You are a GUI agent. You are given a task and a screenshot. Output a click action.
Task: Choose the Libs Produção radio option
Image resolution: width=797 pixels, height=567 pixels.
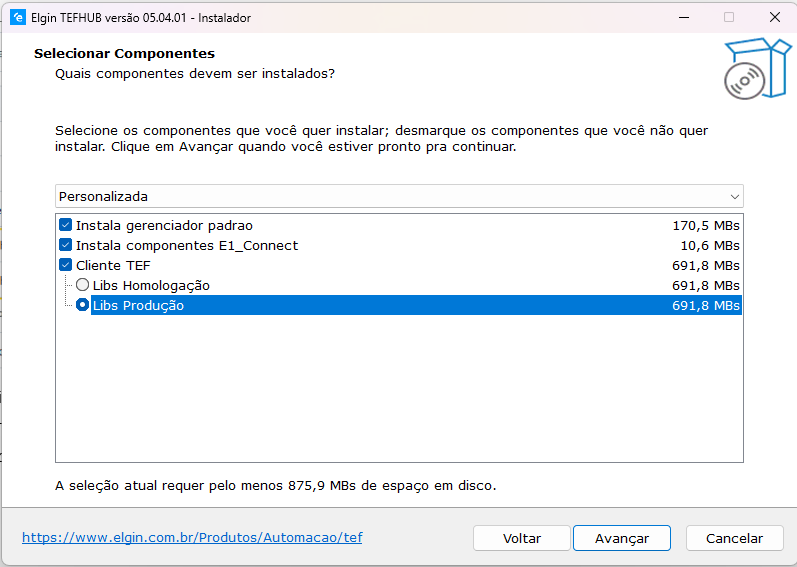(83, 305)
